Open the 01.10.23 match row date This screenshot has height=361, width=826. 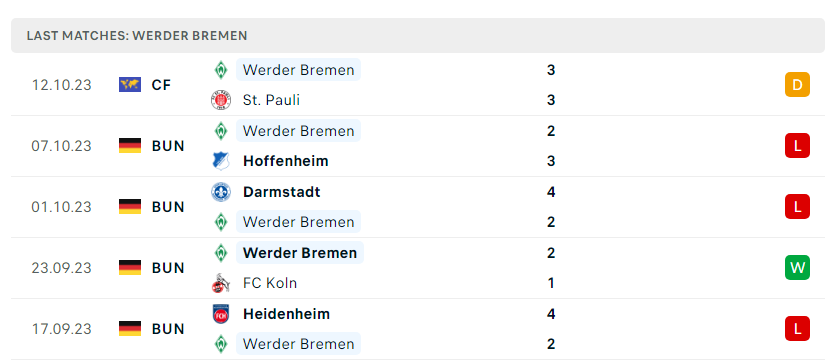(61, 207)
